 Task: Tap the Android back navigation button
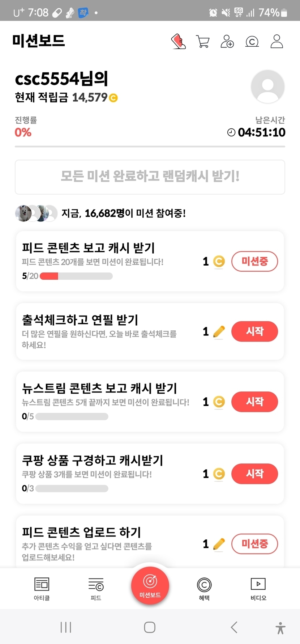pos(234,627)
